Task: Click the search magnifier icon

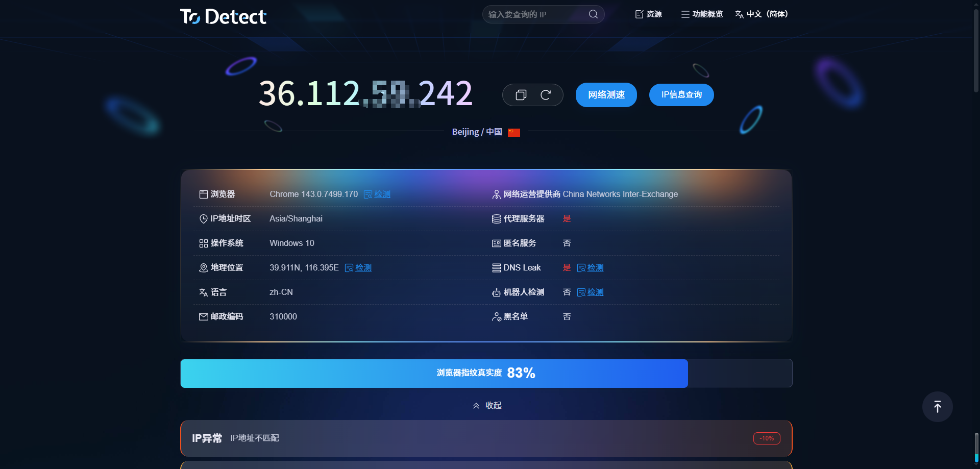Action: click(593, 14)
